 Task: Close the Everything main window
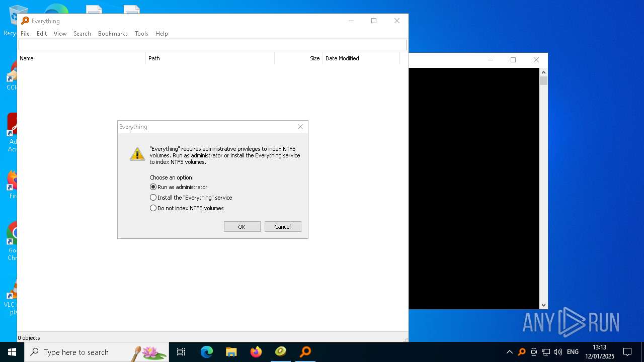tap(397, 21)
